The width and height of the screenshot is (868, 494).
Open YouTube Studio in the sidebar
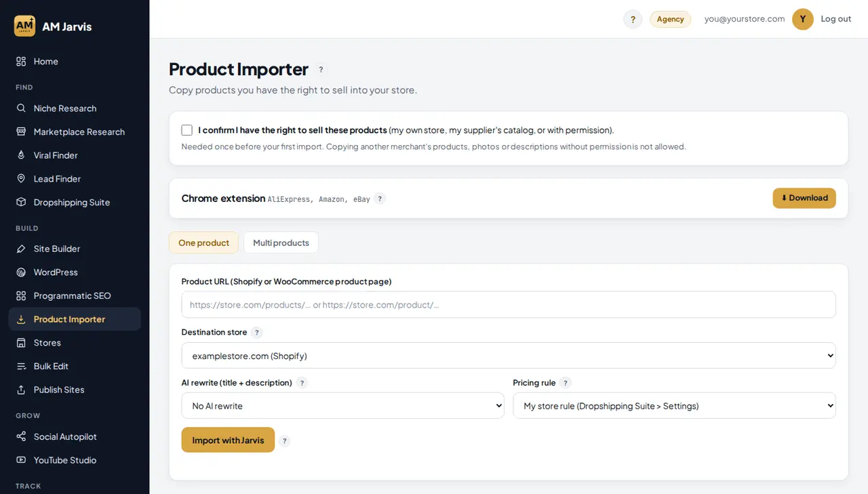click(75, 460)
